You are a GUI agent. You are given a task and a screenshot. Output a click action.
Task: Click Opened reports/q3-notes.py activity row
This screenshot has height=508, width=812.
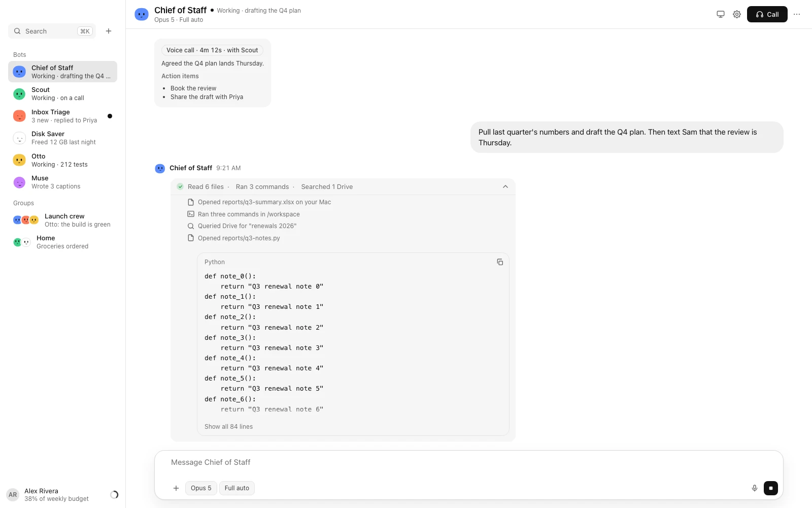click(234, 238)
